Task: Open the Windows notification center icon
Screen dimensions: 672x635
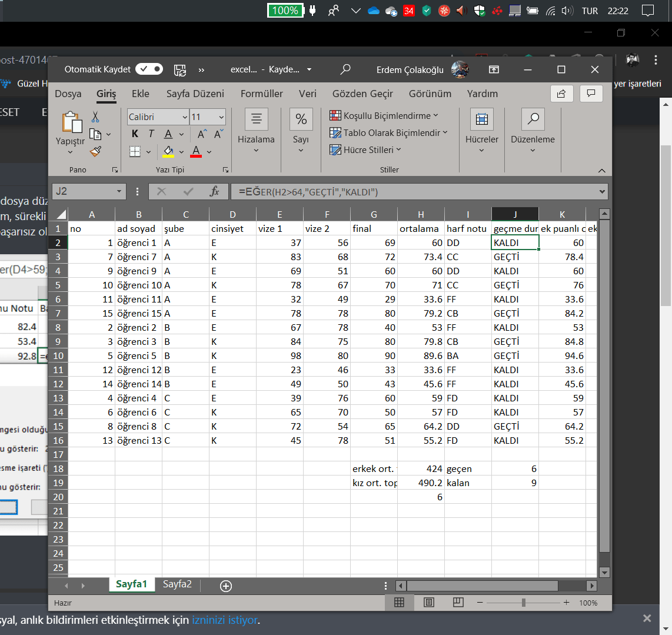Action: click(647, 11)
